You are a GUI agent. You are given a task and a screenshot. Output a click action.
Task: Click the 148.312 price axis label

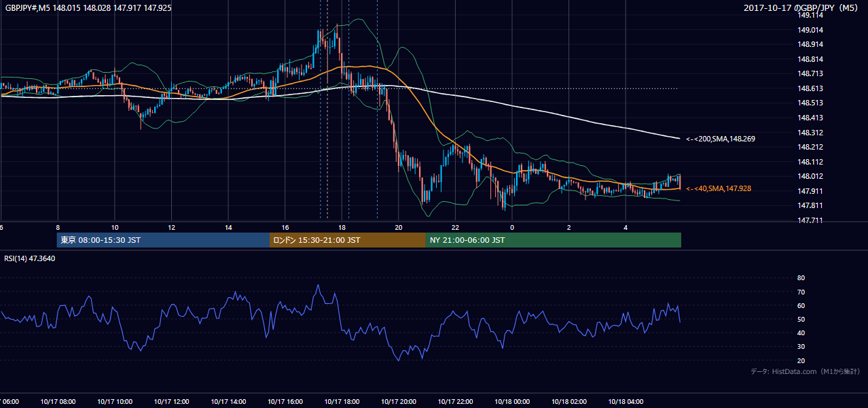tap(810, 133)
